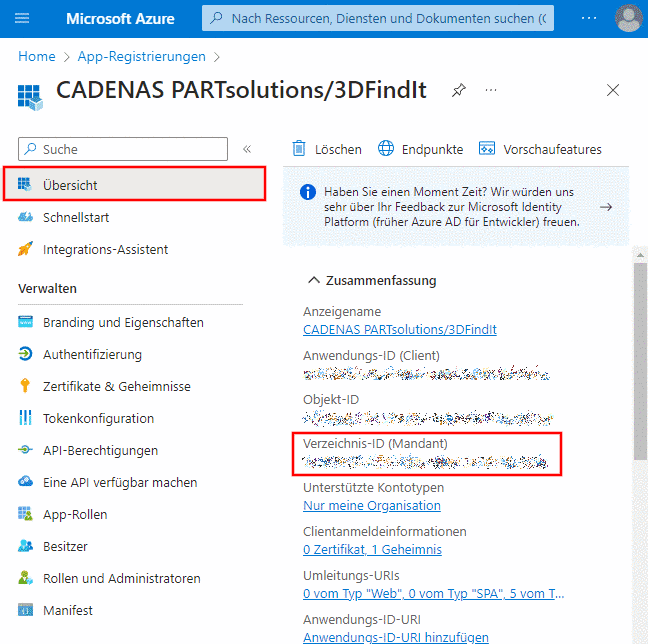648x644 pixels.
Task: Click the Besitzer people icon
Action: 25,546
